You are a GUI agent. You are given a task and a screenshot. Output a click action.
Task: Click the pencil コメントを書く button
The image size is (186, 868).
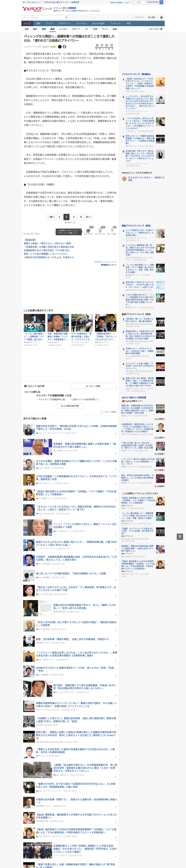[x=93, y=386]
